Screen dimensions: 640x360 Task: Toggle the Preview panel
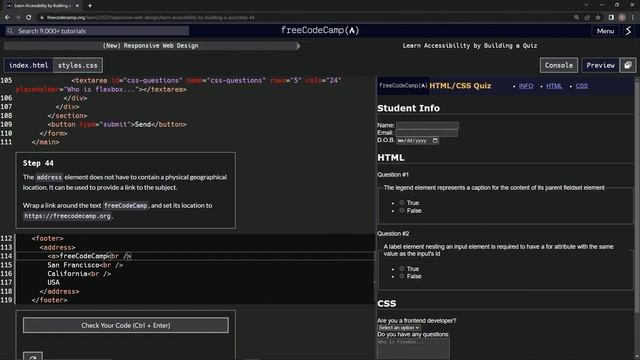coord(600,65)
